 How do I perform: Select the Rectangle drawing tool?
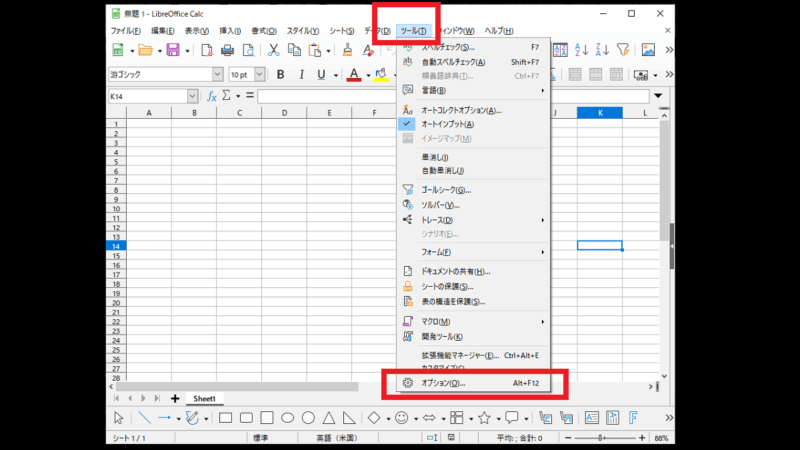[x=226, y=418]
